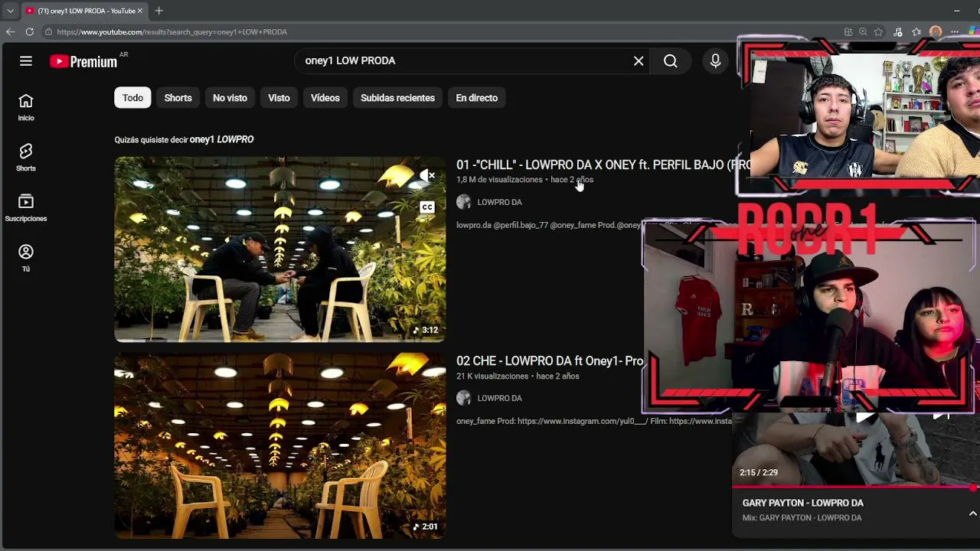The width and height of the screenshot is (980, 551).
Task: Click the 21 K visualizaciones text
Action: (492, 376)
